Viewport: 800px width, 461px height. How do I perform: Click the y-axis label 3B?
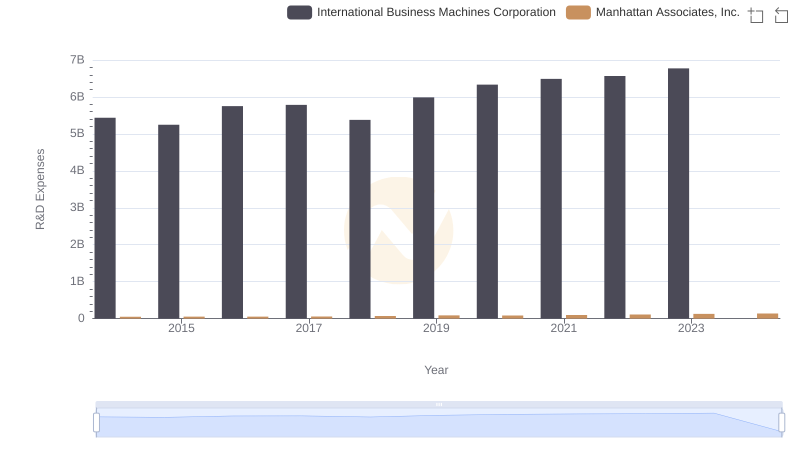pyautogui.click(x=77, y=208)
